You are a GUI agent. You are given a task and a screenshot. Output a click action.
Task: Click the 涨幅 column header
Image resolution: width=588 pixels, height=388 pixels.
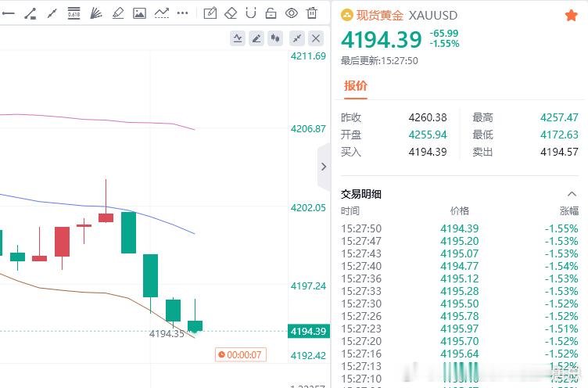569,211
